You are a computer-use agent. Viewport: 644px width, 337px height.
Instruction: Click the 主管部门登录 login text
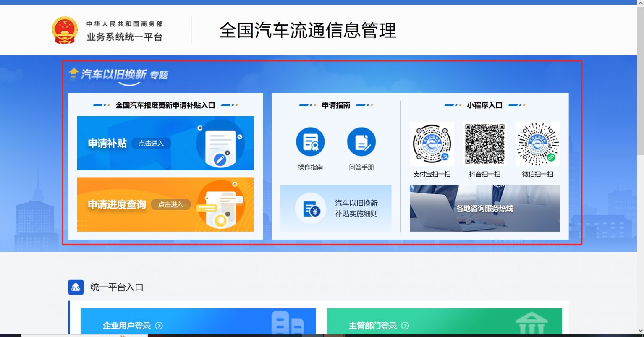(x=373, y=326)
